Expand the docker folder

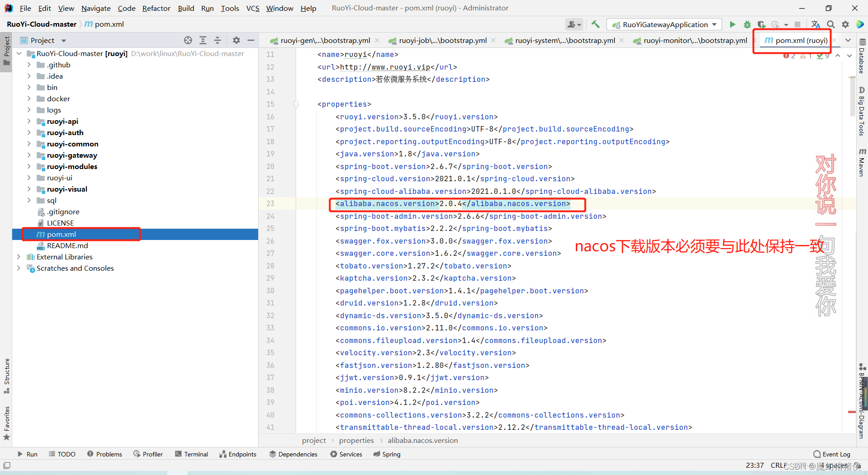click(x=29, y=99)
